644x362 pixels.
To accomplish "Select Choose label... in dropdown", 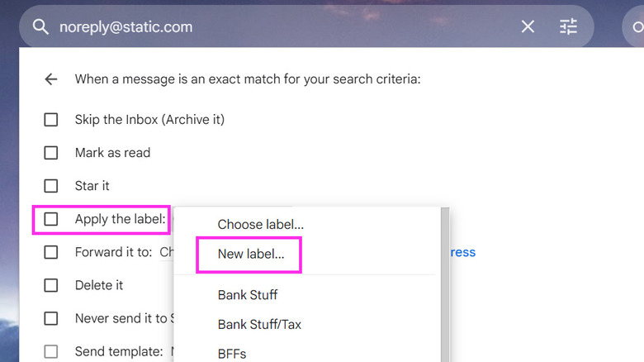I will (x=261, y=224).
